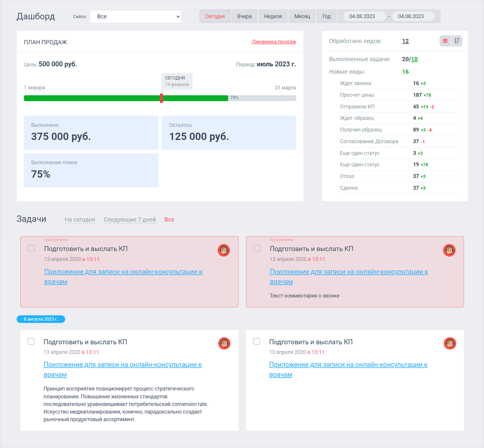This screenshot has height=448, width=484.
Task: Select the Месяц period tab
Action: tap(302, 16)
